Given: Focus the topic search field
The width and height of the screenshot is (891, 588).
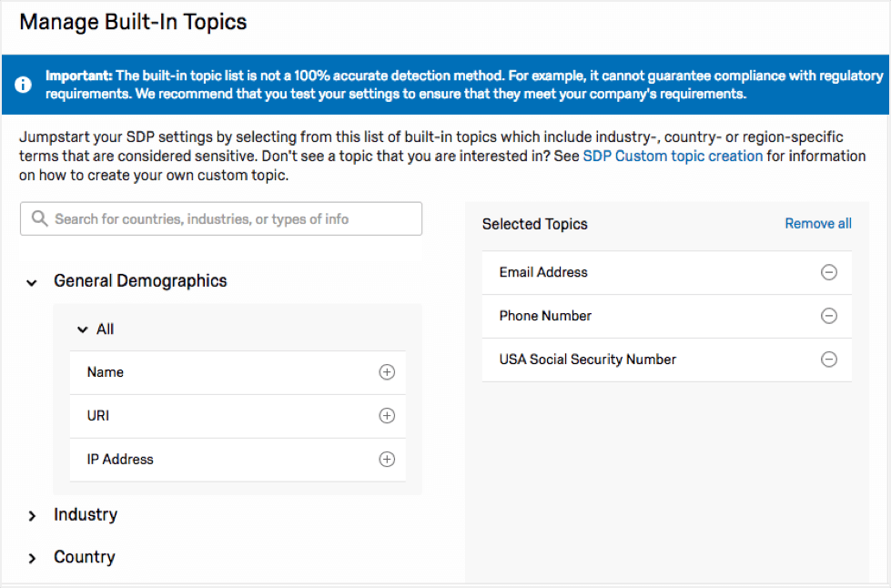Looking at the screenshot, I should 228,219.
